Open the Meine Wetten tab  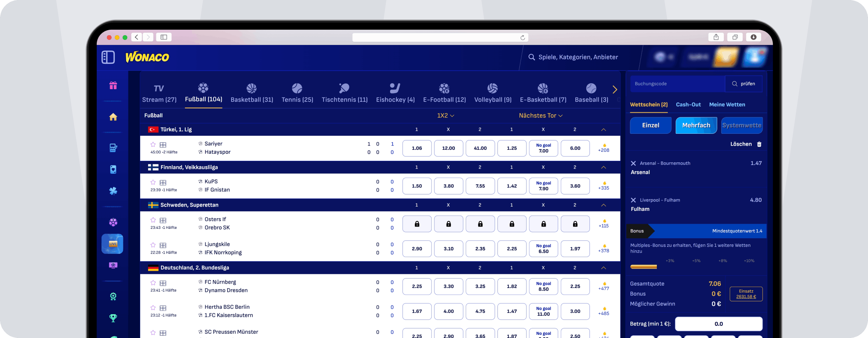[x=727, y=105]
